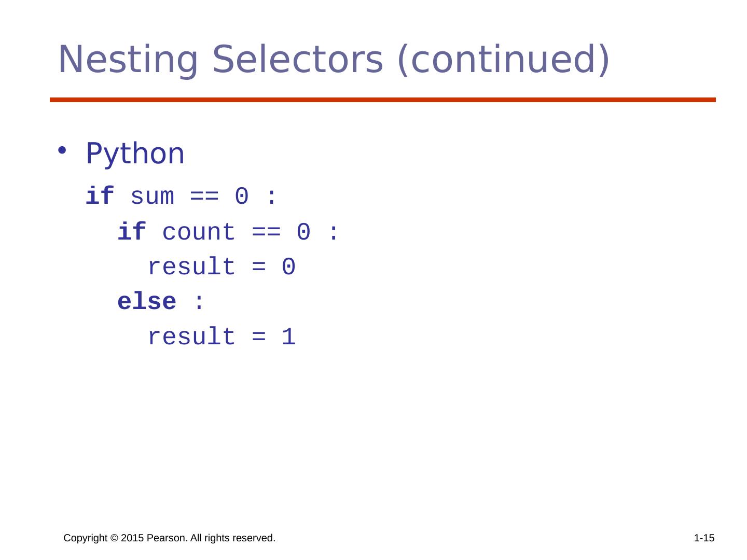Click the digit 1 in "result = 1"

288,337
